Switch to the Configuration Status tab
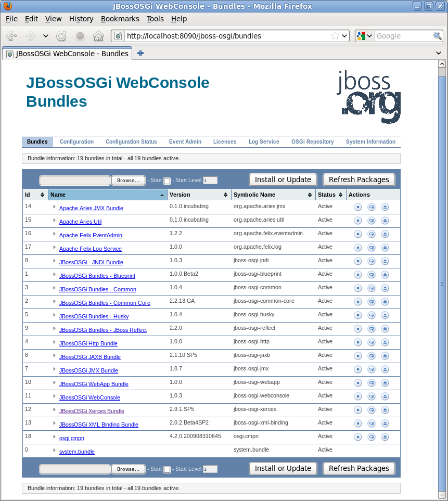The height and width of the screenshot is (501, 448). click(131, 142)
